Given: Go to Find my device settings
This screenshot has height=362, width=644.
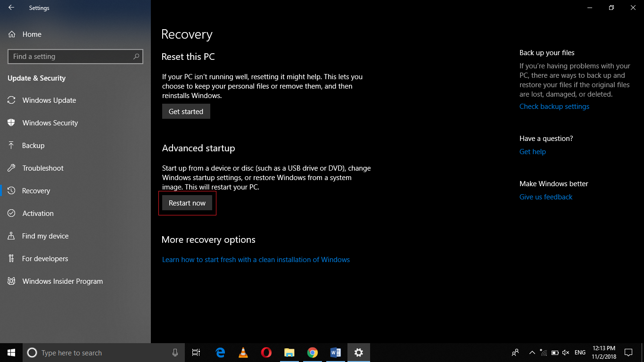Looking at the screenshot, I should coord(75,236).
